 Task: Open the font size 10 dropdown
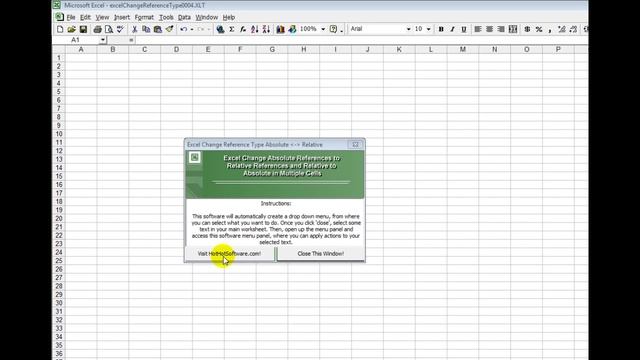click(x=428, y=29)
